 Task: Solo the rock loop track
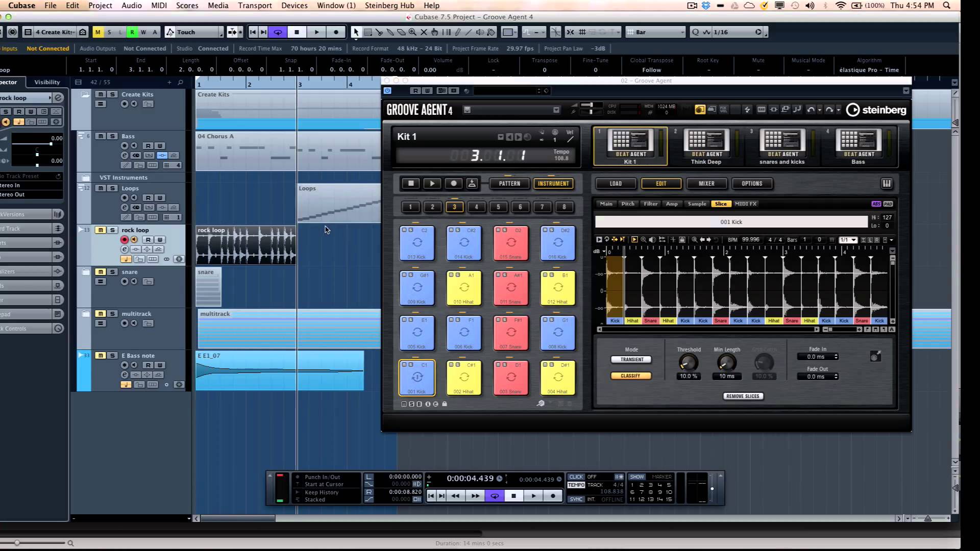pyautogui.click(x=112, y=230)
